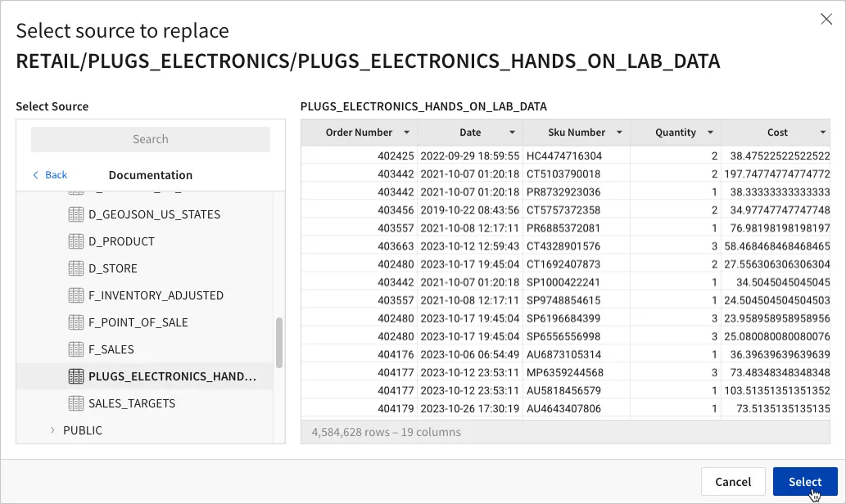Choose the D_STORE table

(x=145, y=268)
